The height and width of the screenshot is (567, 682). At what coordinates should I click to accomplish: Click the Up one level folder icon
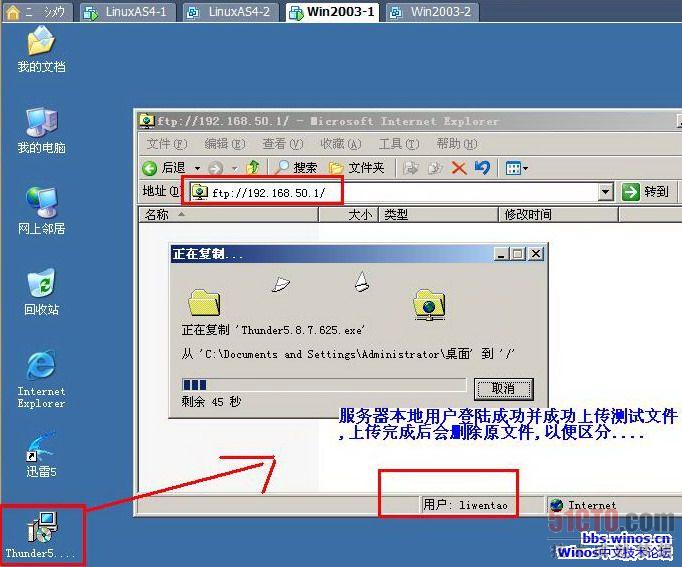[253, 167]
